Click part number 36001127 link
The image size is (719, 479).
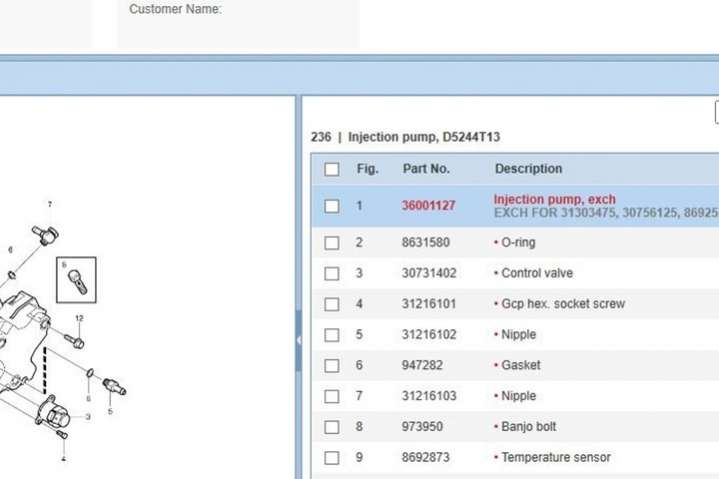click(x=428, y=206)
